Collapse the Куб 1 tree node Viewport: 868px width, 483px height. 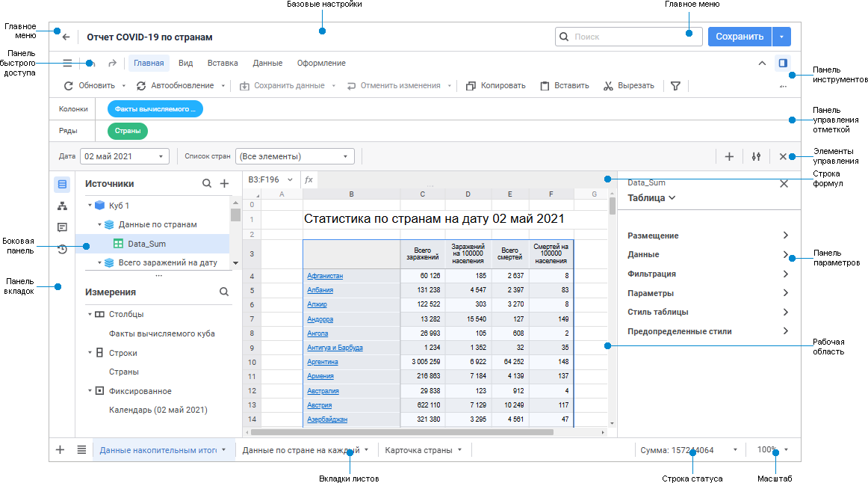coord(90,205)
